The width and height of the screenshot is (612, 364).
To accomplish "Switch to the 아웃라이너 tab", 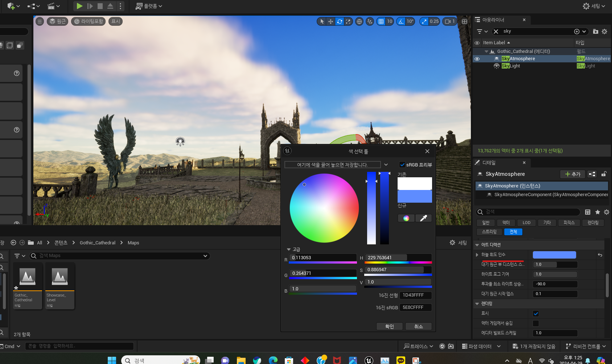I will [493, 20].
